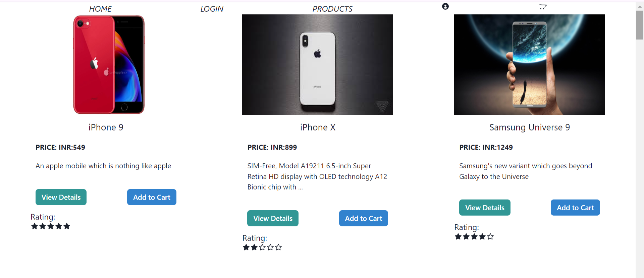Open the user account profile icon
Image resolution: width=644 pixels, height=278 pixels.
(x=445, y=6)
